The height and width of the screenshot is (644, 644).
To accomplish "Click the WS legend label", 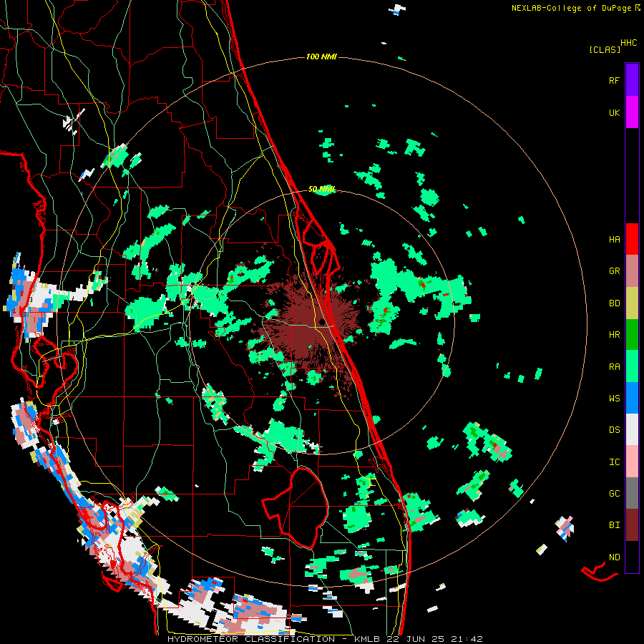I will coord(614,399).
